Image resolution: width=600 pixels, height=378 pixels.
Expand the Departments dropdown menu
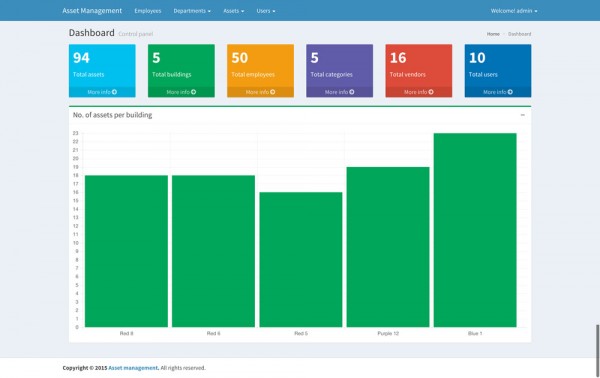192,11
